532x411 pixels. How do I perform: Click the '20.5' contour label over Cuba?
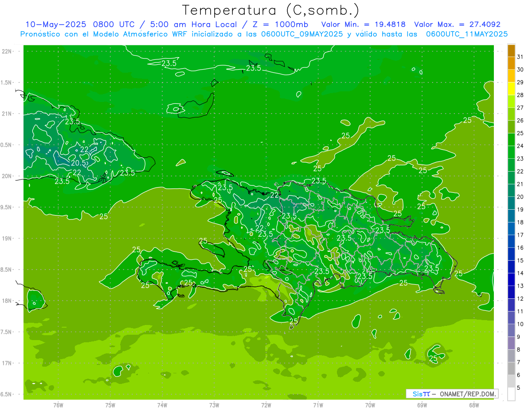(78, 163)
